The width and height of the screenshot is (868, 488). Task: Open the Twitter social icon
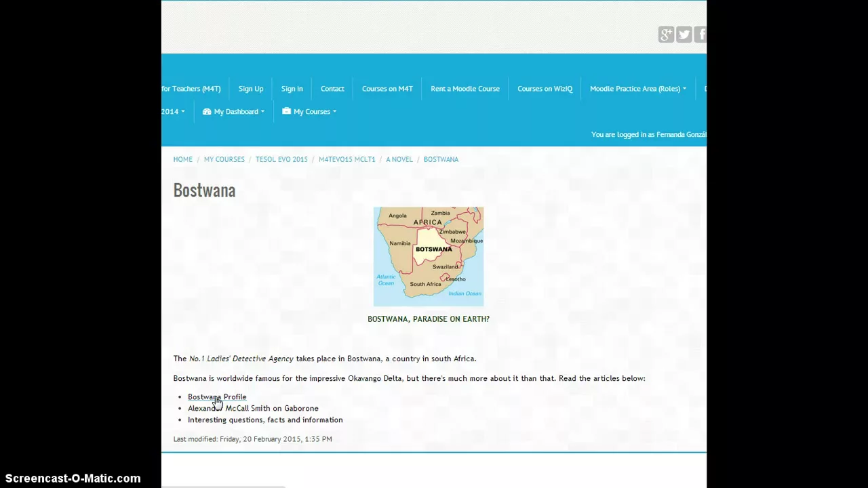point(684,35)
